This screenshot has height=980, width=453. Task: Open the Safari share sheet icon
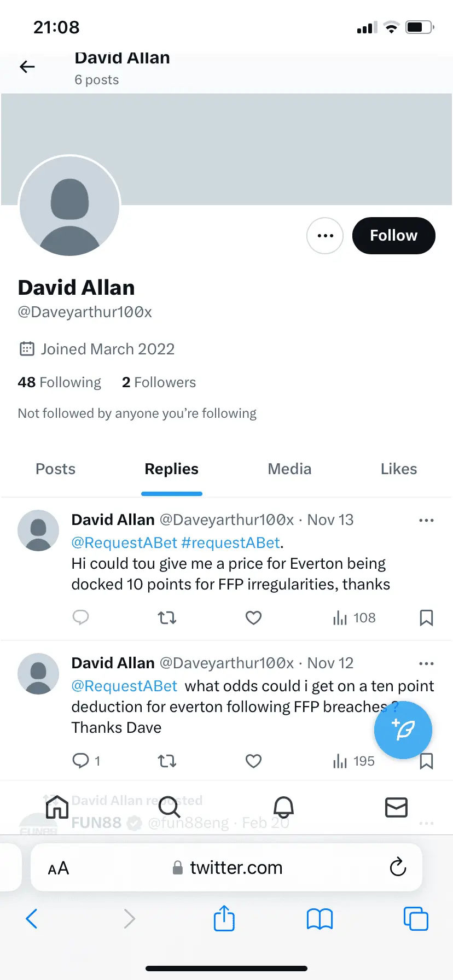[x=224, y=918]
